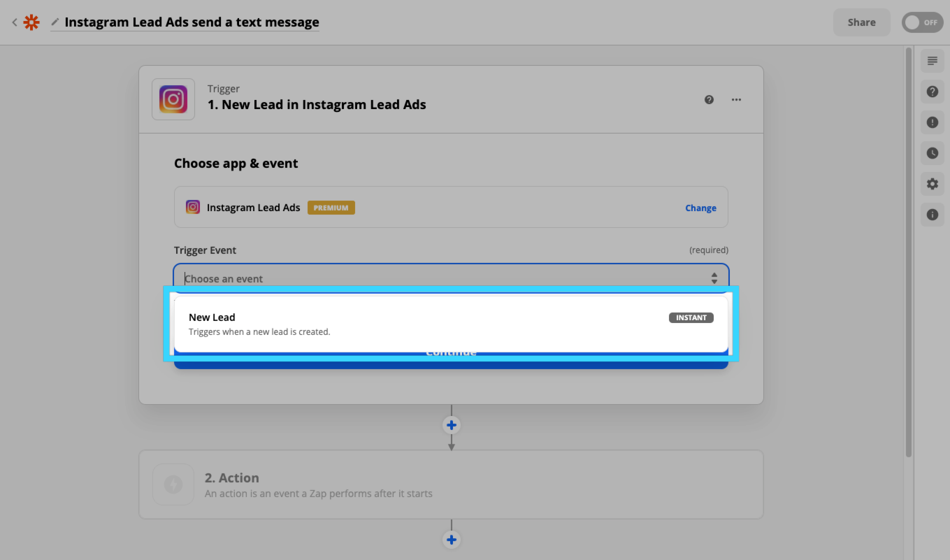Add a step after the Action
This screenshot has height=560, width=950.
pos(452,540)
